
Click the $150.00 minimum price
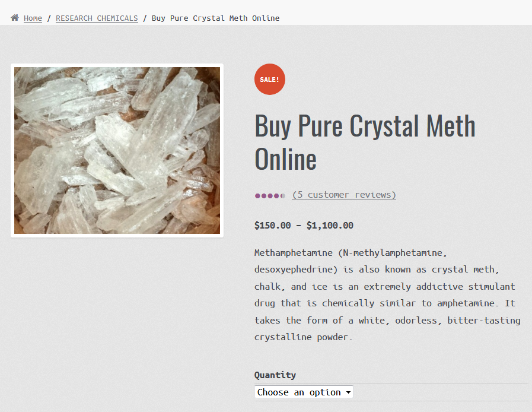pos(273,226)
